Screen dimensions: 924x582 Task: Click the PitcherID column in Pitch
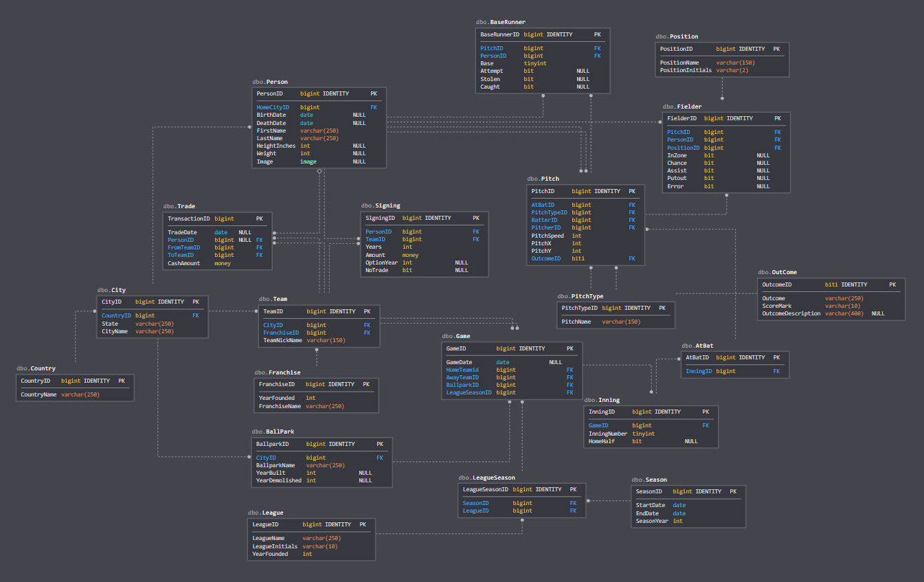coord(586,227)
